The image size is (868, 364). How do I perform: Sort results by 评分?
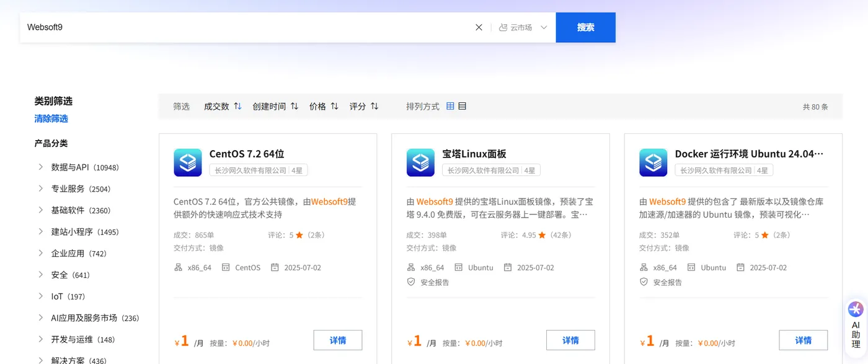click(x=364, y=106)
